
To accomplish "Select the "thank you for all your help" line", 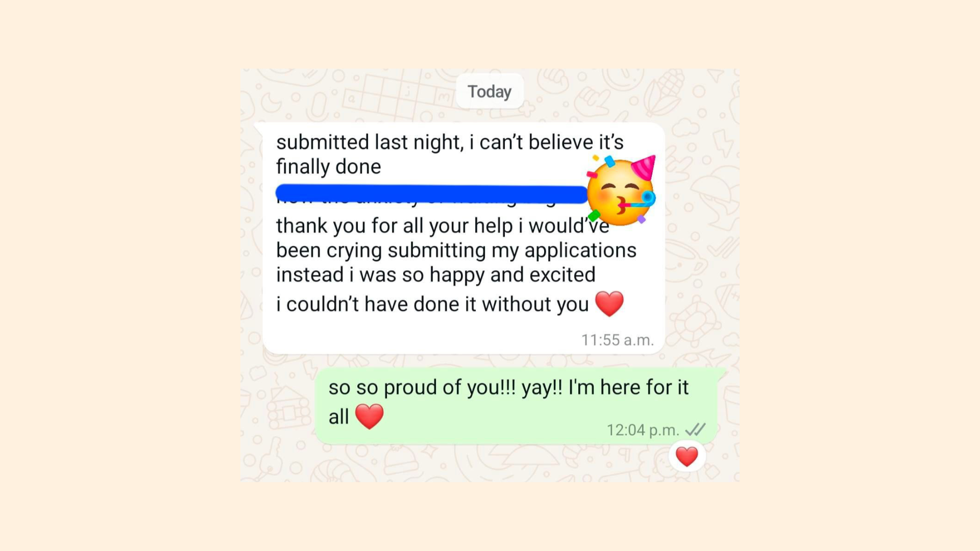I will pos(443,226).
